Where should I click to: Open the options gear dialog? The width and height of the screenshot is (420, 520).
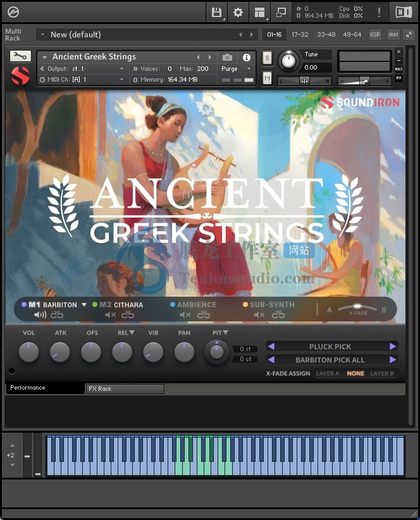[238, 12]
